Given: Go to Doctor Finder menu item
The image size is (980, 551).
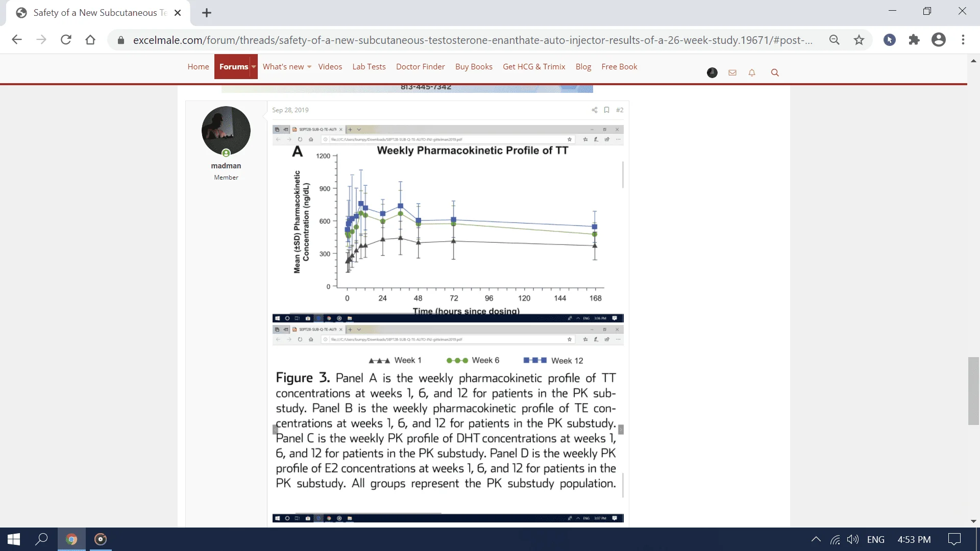Looking at the screenshot, I should (x=420, y=67).
